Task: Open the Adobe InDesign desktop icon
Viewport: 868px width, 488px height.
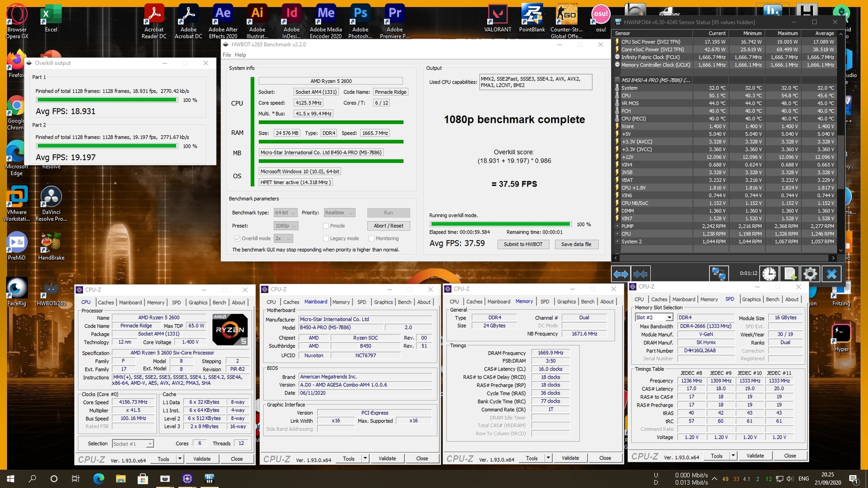Action: [x=292, y=21]
